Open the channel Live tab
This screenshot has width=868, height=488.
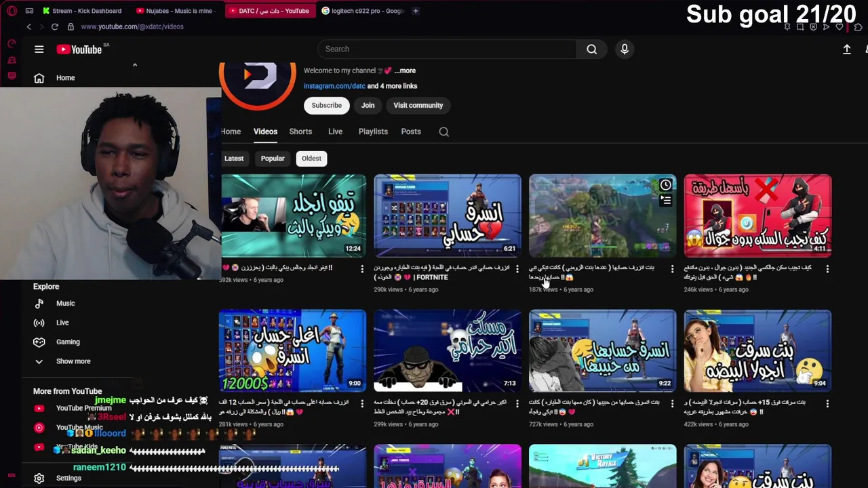click(335, 131)
